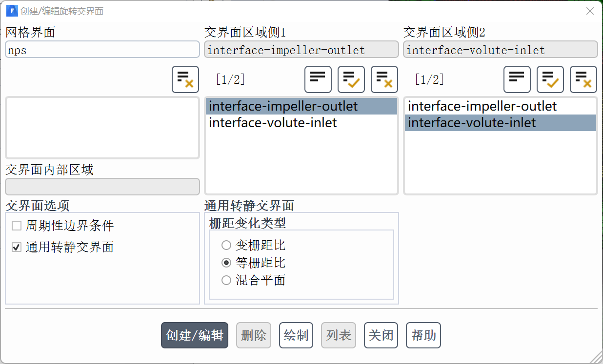
Task: Deselect all zones icon for 交界面区域侧2
Action: [x=583, y=79]
